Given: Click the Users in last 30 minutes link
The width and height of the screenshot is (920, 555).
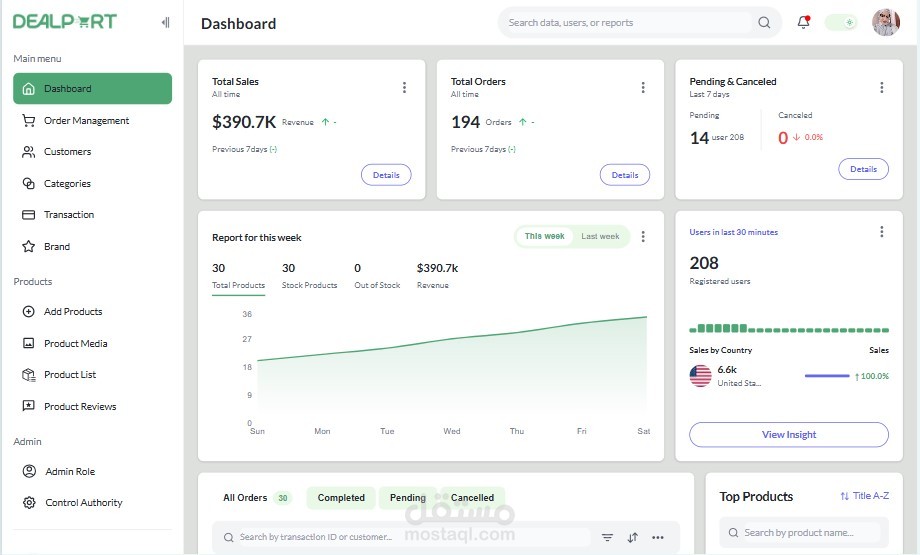Looking at the screenshot, I should 733,232.
